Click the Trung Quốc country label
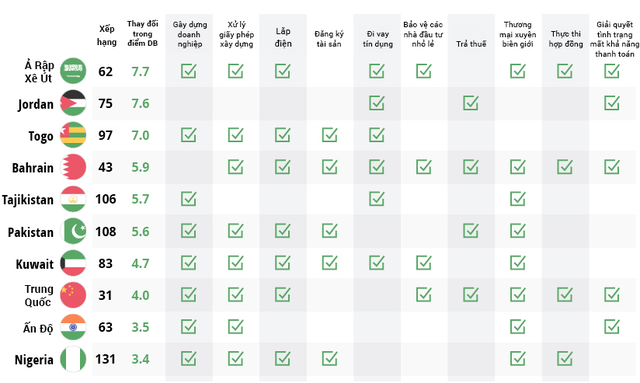The height and width of the screenshot is (383, 640). coord(38,295)
